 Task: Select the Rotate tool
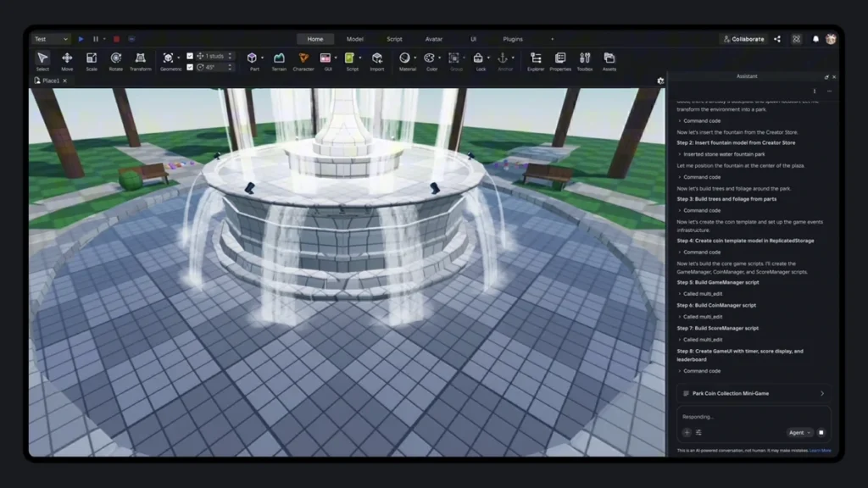115,59
